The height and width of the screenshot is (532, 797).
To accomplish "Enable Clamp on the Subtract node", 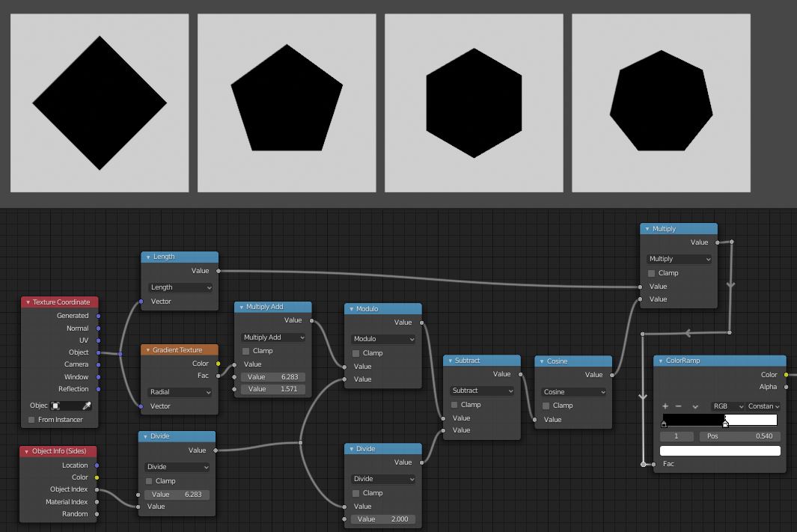I will [454, 404].
